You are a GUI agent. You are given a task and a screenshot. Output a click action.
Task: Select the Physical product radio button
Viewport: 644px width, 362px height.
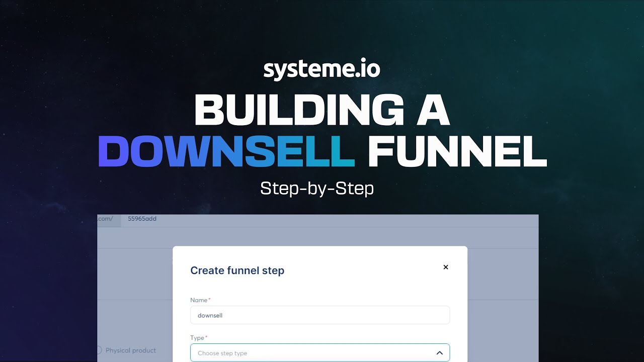pos(99,350)
